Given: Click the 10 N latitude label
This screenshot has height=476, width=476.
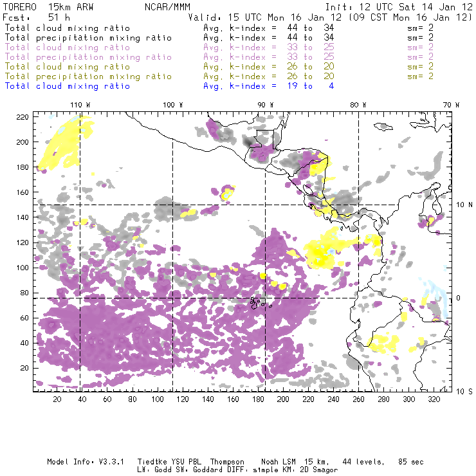Looking at the screenshot, I should click(x=461, y=205).
